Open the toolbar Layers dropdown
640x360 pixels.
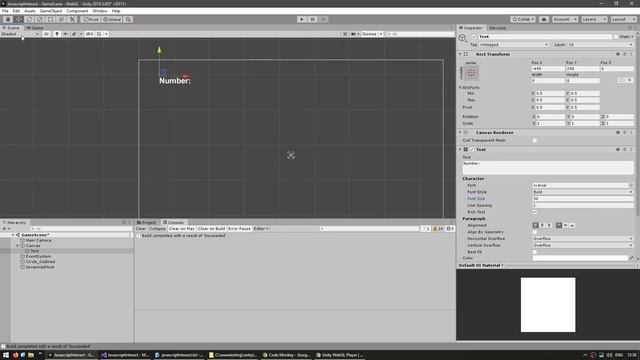(594, 19)
